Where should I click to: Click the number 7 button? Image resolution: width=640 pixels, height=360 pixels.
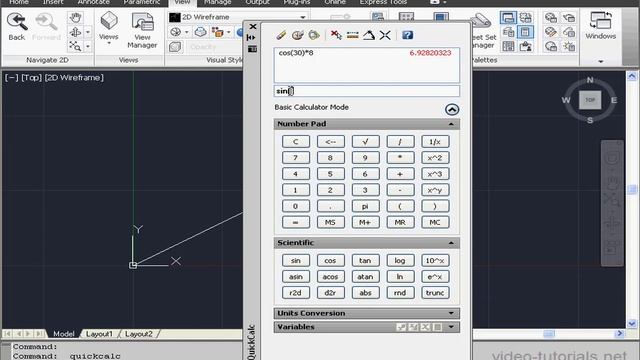pyautogui.click(x=296, y=158)
